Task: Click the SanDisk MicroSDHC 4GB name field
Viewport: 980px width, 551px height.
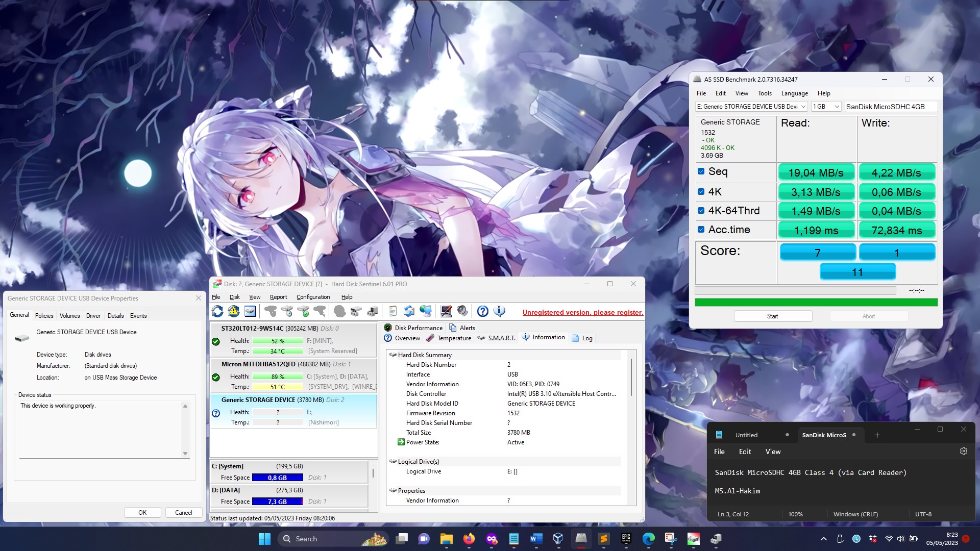Action: coord(891,107)
